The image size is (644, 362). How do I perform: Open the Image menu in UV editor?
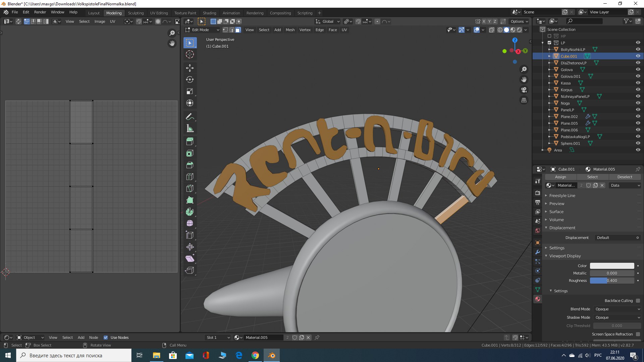click(x=100, y=21)
